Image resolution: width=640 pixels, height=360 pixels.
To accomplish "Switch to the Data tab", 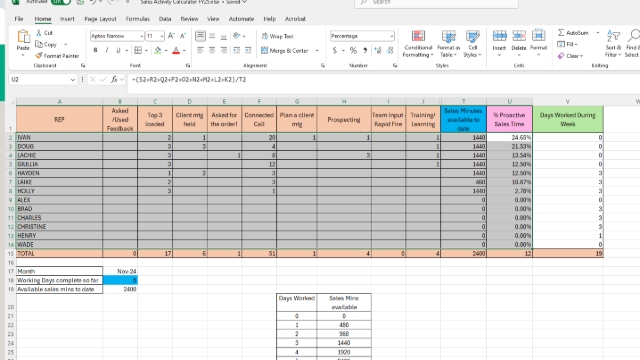I will pyautogui.click(x=165, y=19).
